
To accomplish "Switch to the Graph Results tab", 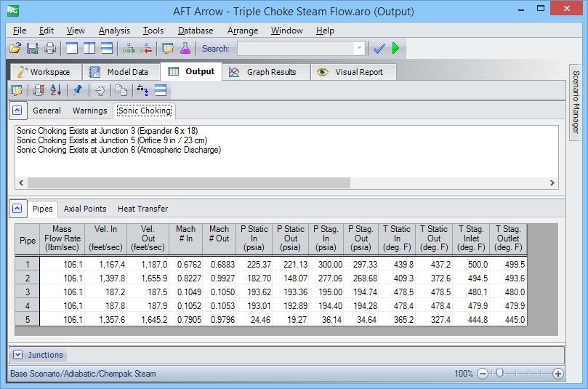I will coord(265,72).
